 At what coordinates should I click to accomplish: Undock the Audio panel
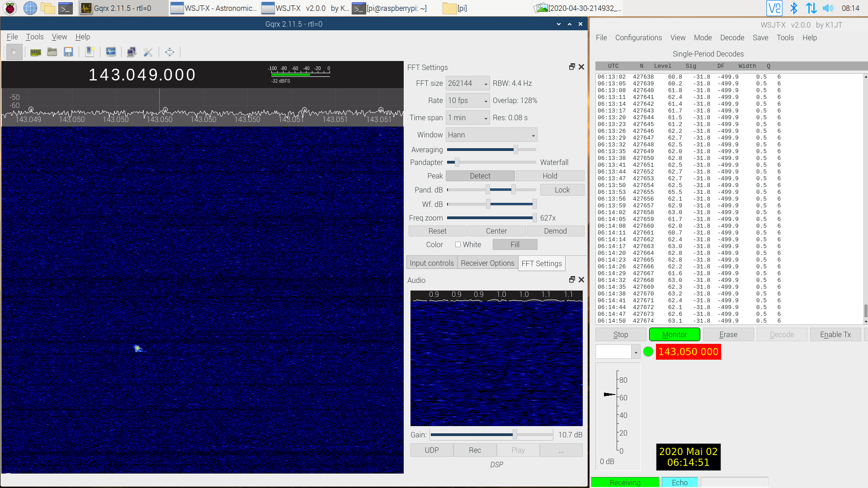coord(572,280)
